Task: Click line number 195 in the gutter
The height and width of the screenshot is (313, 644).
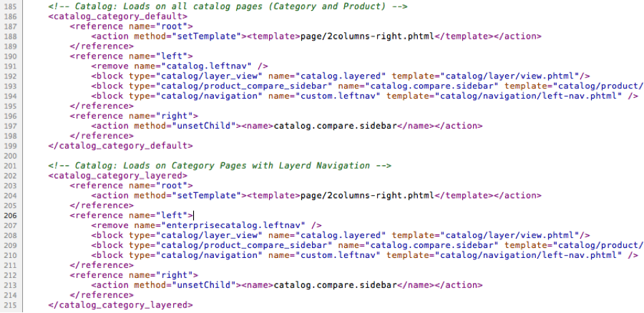Action: click(9, 106)
